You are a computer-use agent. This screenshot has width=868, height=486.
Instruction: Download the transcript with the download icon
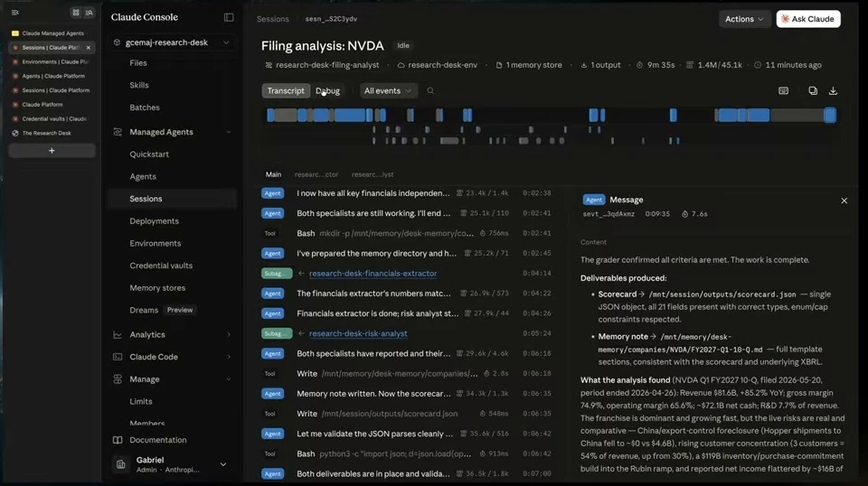click(833, 90)
